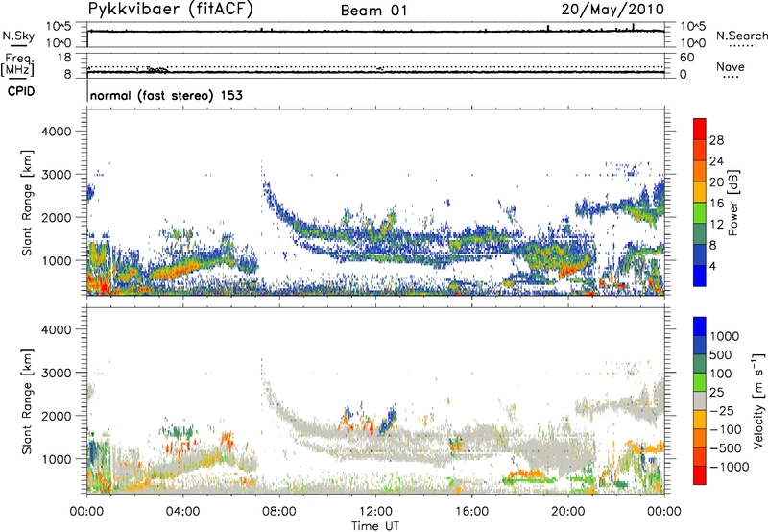
Task: Click the 'Freq. [MHz]' axis label
Action: pyautogui.click(x=17, y=65)
